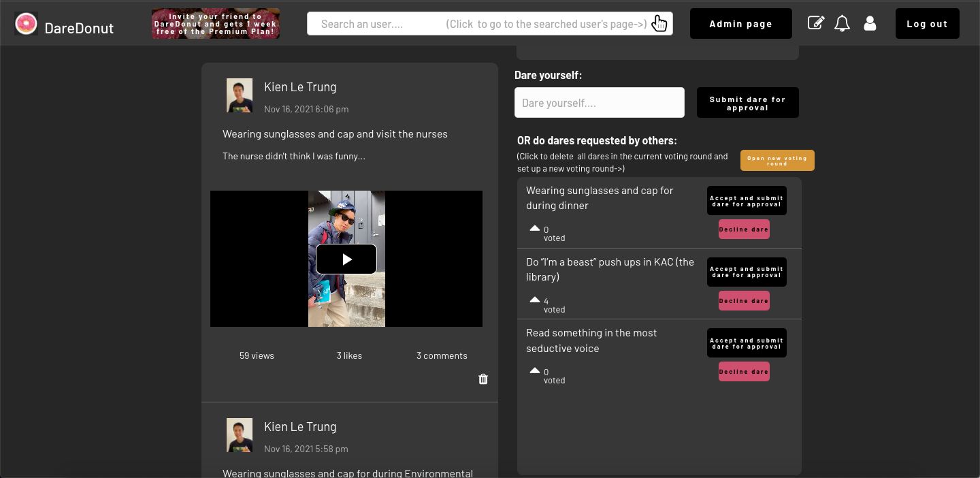Open the user profile icon

click(870, 24)
